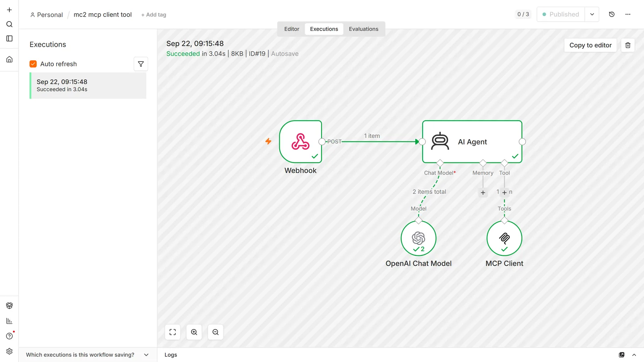
Task: Switch to the Editor tab
Action: [292, 29]
